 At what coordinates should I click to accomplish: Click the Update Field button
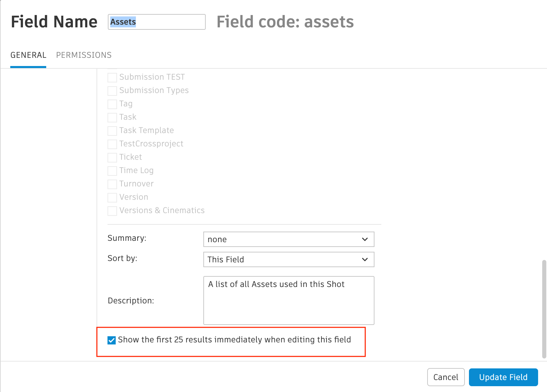503,377
